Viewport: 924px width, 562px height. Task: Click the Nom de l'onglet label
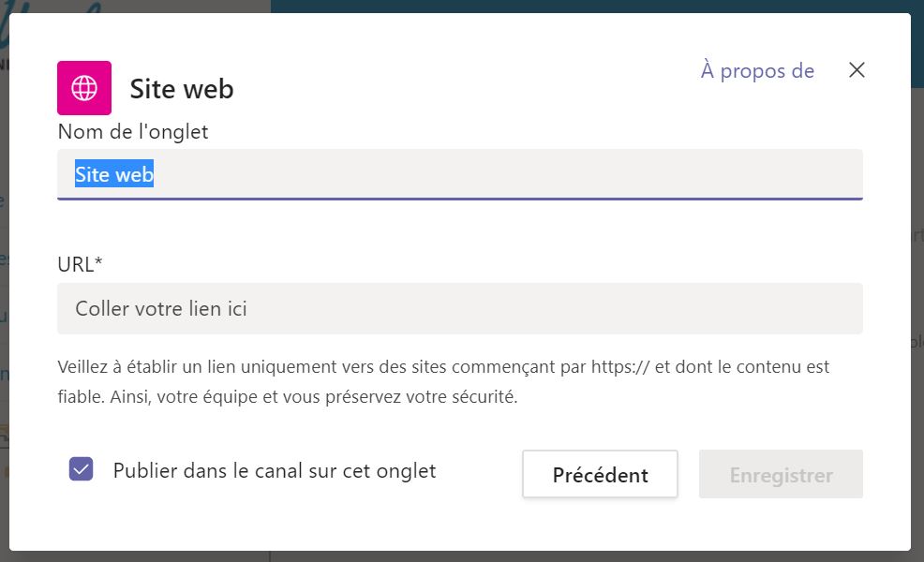(133, 132)
